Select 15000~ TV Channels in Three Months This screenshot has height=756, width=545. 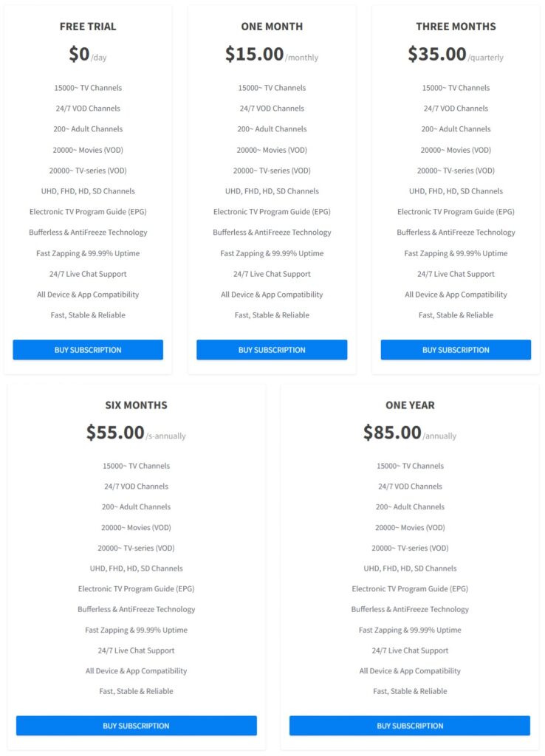click(x=456, y=88)
